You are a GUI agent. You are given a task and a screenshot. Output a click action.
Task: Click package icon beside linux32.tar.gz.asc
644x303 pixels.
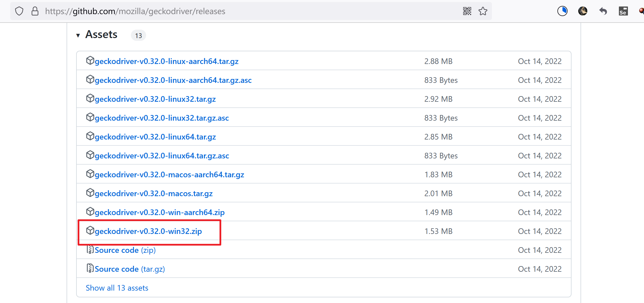90,117
